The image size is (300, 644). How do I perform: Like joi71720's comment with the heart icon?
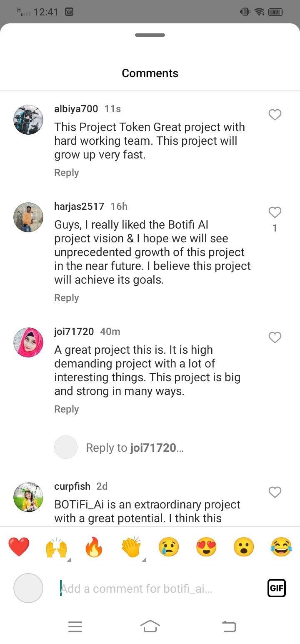coord(275,337)
